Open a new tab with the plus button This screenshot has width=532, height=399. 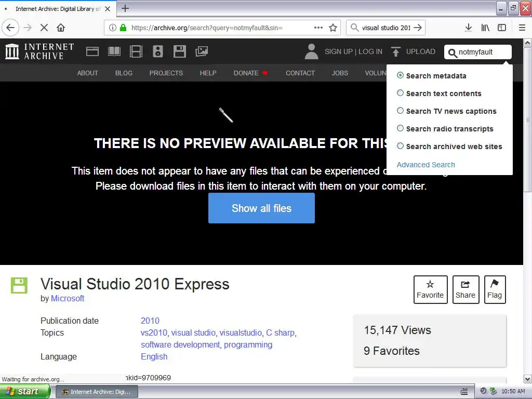125,8
